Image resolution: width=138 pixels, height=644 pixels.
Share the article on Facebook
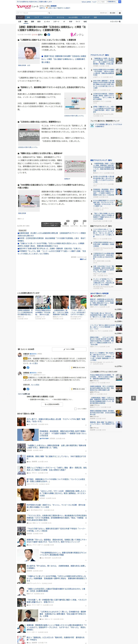point(49,35)
